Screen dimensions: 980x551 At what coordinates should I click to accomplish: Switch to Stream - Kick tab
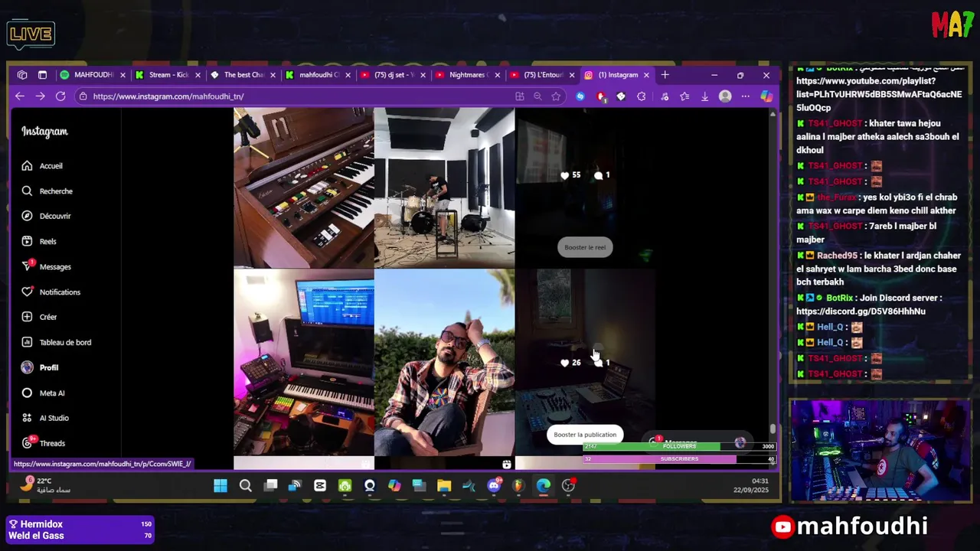pos(168,75)
